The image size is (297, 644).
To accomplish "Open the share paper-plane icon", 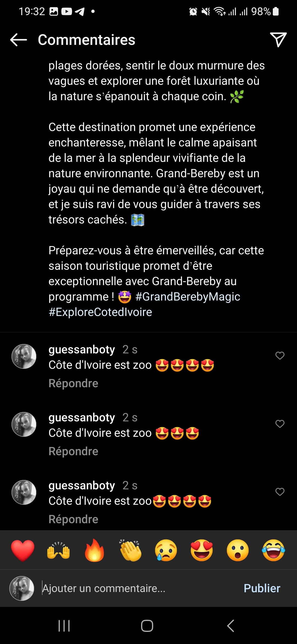I will 278,40.
